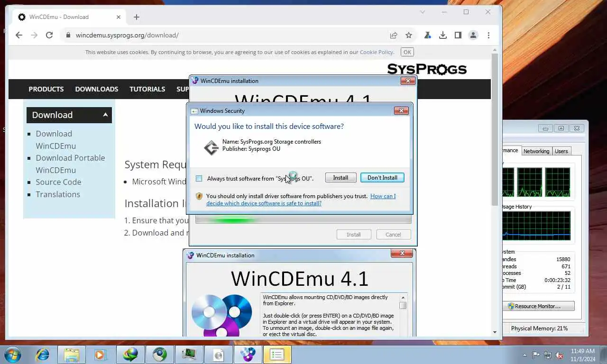This screenshot has width=607, height=364.
Task: Open Chrome three-dot menu
Action: pyautogui.click(x=488, y=35)
